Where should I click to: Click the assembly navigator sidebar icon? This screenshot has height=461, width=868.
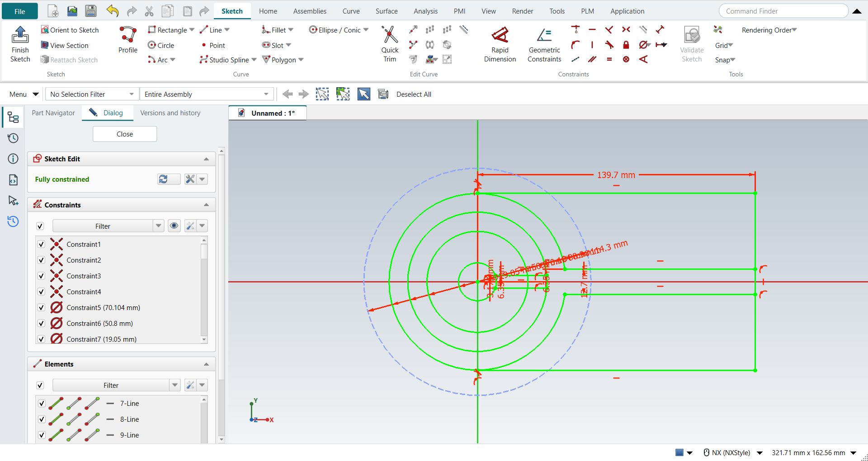click(x=13, y=118)
